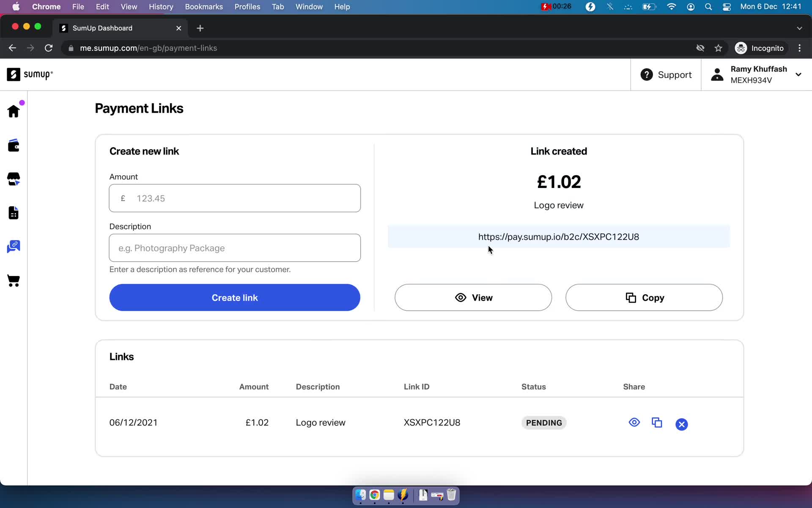Click the Create link button

tap(234, 297)
